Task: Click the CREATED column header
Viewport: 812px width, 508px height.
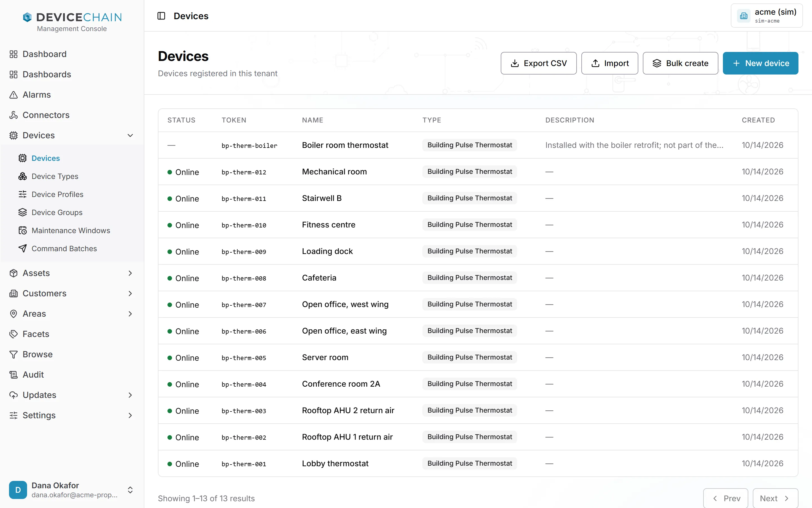Action: (x=758, y=120)
